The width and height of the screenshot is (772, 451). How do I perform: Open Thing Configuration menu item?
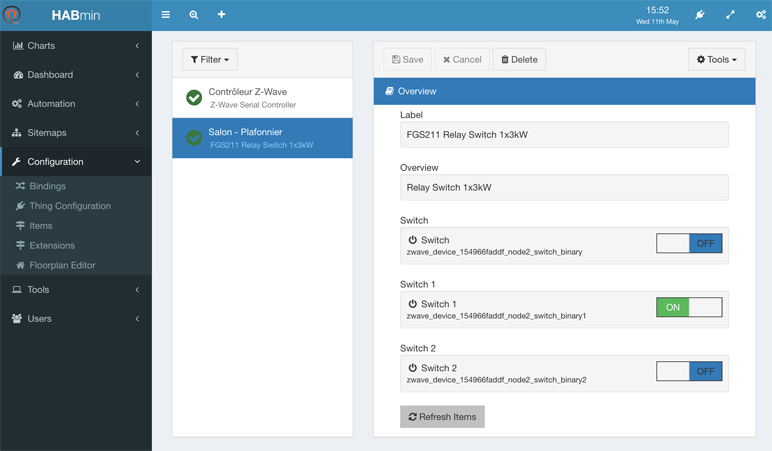coord(70,206)
